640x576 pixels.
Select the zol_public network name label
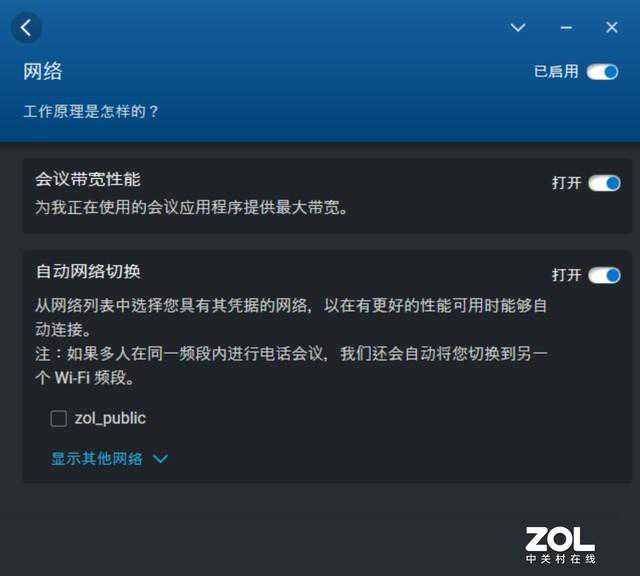[110, 418]
